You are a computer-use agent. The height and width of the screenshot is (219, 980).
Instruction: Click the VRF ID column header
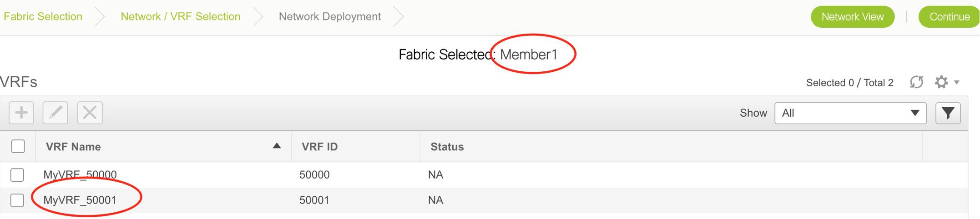click(x=319, y=147)
